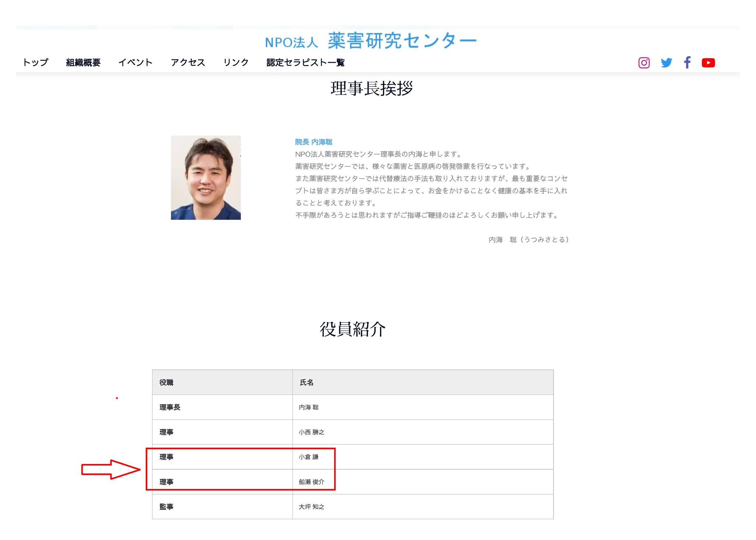Image resolution: width=756 pixels, height=540 pixels.
Task: Click the name 小西 勝之 in table
Action: click(312, 432)
